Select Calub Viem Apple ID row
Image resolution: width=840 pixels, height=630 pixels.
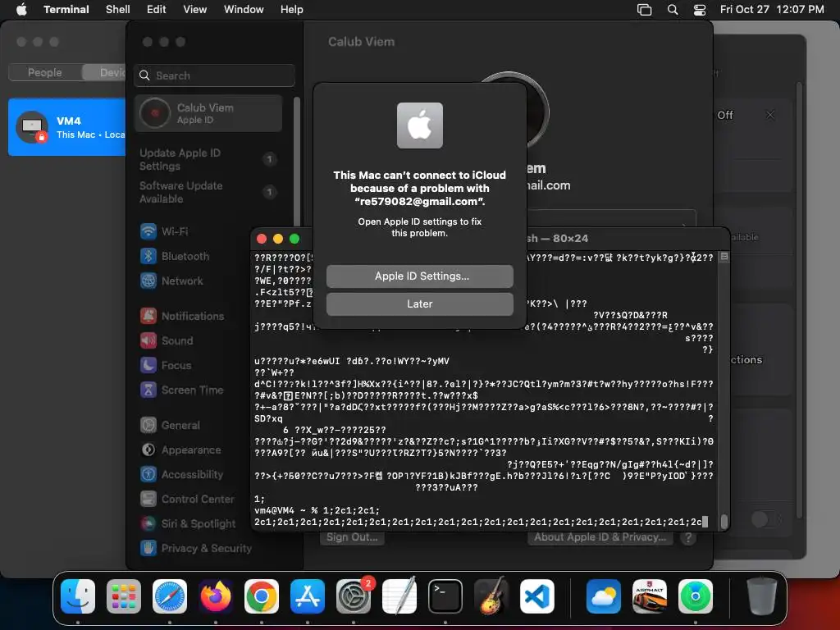click(209, 113)
